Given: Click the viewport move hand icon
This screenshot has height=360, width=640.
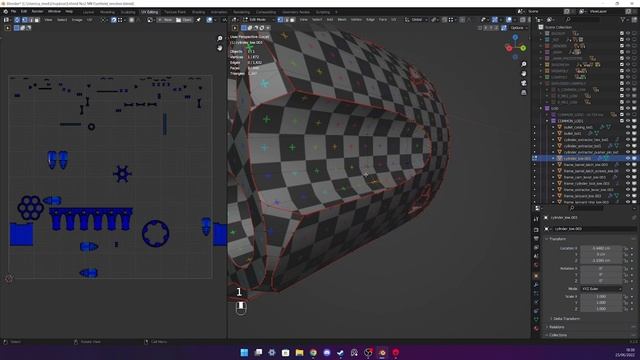Looking at the screenshot, I should (524, 73).
